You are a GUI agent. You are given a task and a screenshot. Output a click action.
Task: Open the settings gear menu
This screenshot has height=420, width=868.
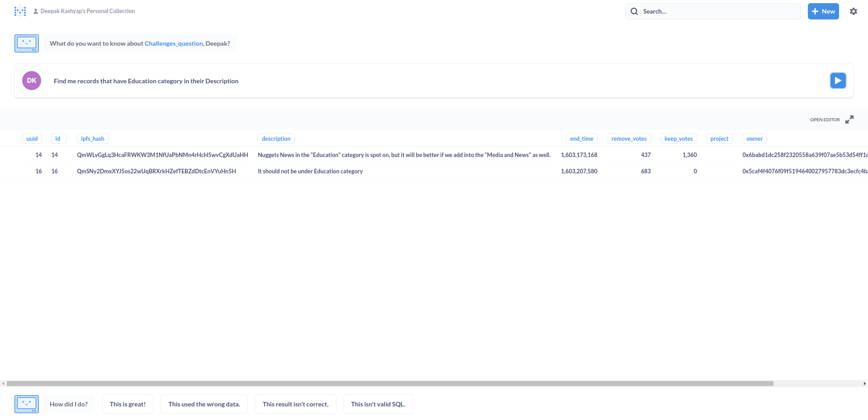[853, 11]
